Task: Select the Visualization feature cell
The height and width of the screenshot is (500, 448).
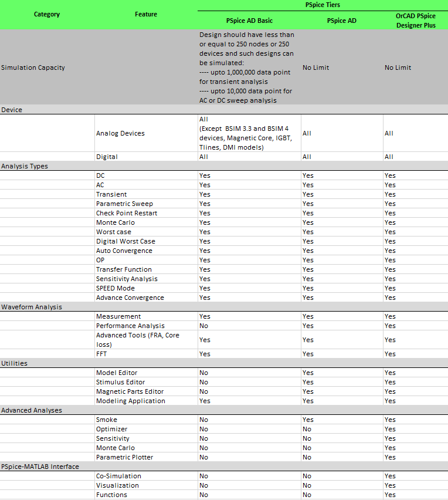Action: tap(146, 486)
